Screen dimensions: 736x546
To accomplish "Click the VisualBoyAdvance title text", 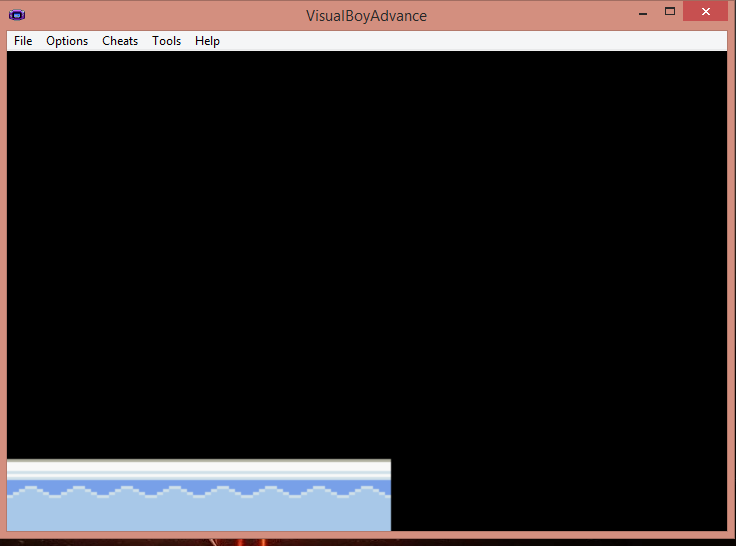I will point(367,16).
